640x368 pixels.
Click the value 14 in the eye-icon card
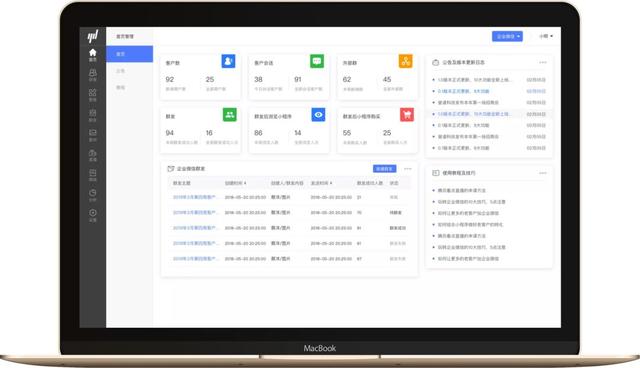pyautogui.click(x=298, y=133)
